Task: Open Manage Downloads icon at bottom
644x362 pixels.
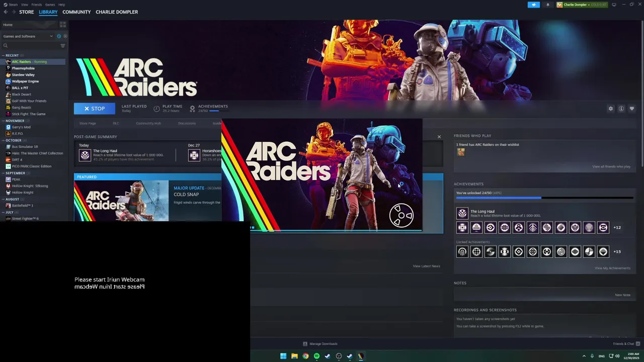Action: 305,344
